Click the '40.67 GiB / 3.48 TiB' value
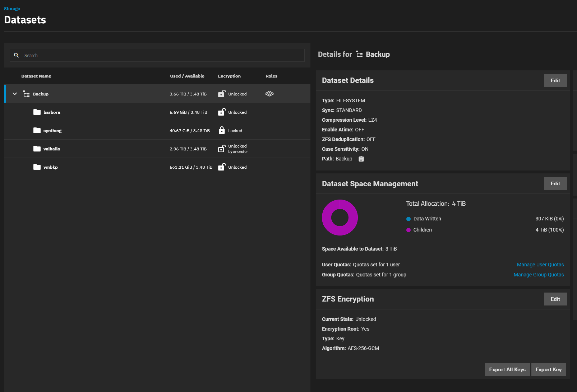This screenshot has width=577, height=392. coord(190,131)
